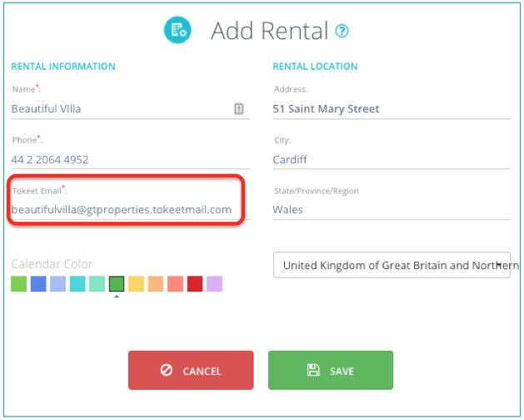Select the light green calendar color
This screenshot has width=524, height=420.
18,284
